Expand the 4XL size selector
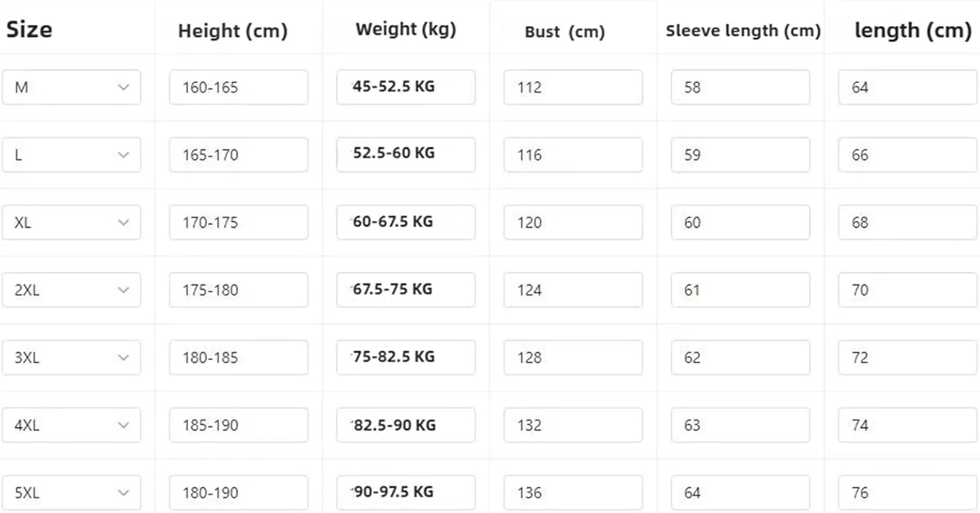 [x=71, y=425]
